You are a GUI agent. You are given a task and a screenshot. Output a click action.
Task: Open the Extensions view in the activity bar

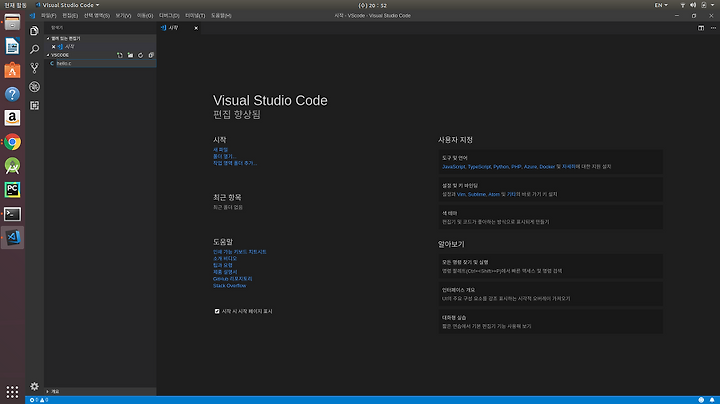tap(34, 106)
